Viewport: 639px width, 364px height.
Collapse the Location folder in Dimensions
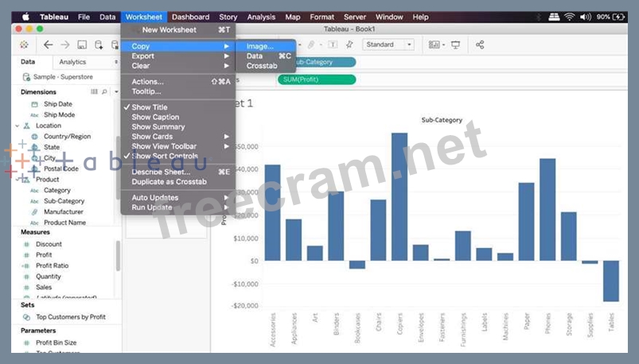coord(18,126)
